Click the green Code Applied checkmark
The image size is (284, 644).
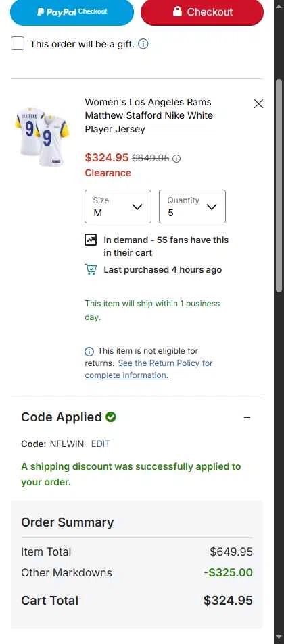pyautogui.click(x=111, y=417)
